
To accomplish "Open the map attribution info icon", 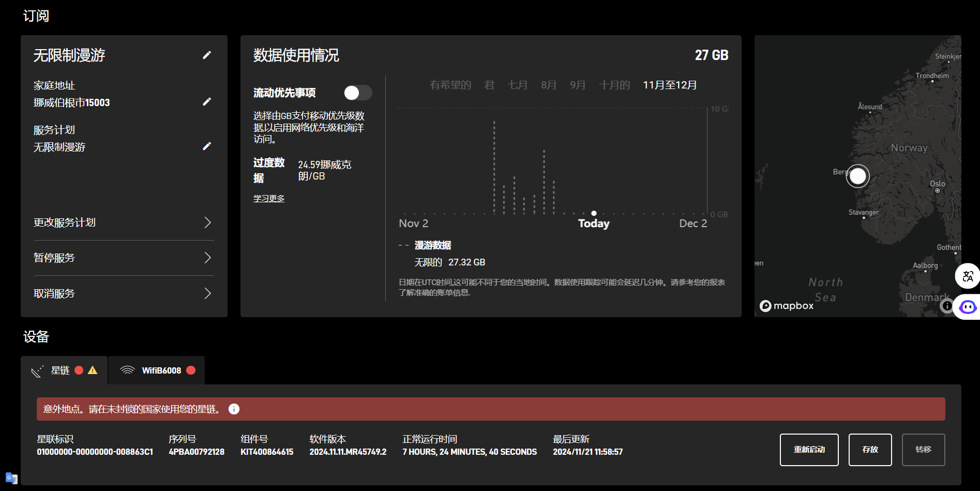I will pos(947,306).
